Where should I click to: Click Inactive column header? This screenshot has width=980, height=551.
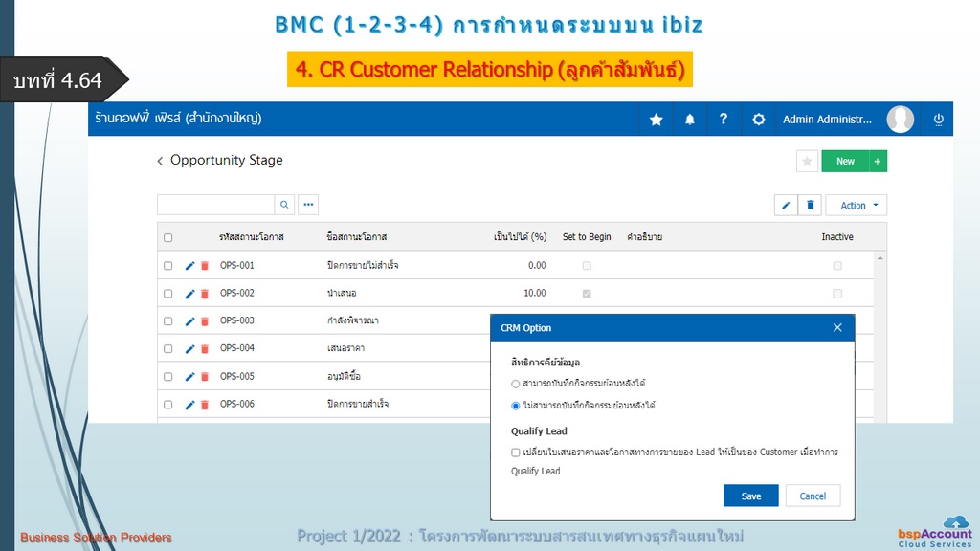pos(837,237)
